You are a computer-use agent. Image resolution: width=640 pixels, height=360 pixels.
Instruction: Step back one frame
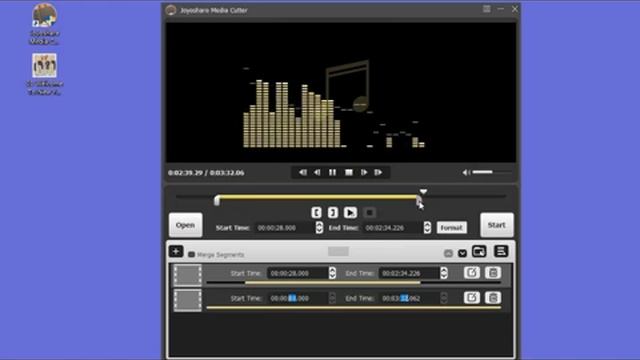point(317,173)
